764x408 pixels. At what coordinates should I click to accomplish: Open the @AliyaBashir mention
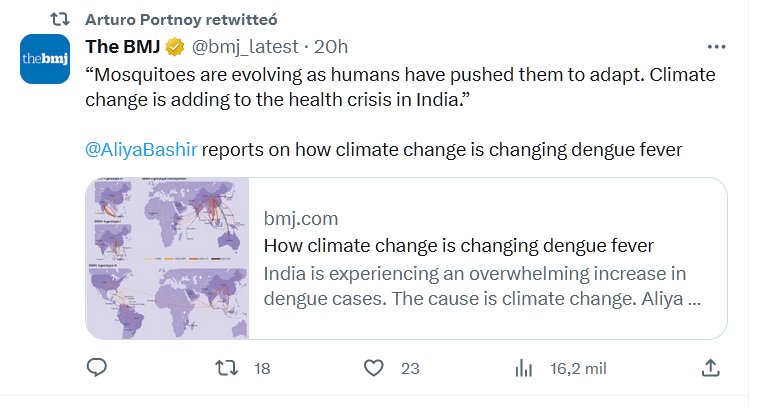pos(143,150)
